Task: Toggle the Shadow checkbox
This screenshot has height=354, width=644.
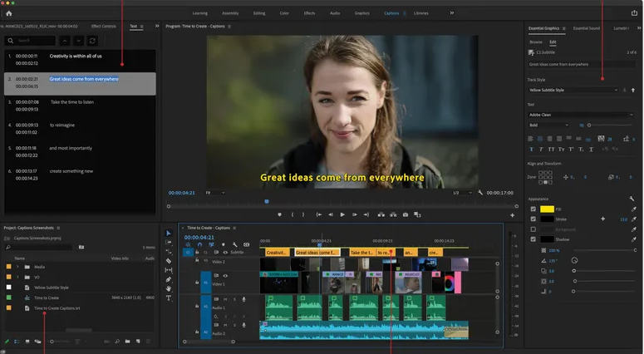Action: [533, 239]
